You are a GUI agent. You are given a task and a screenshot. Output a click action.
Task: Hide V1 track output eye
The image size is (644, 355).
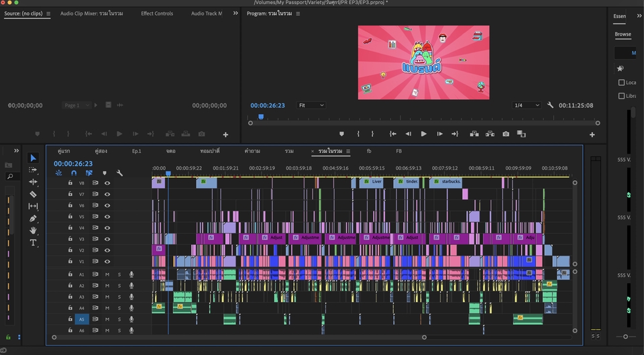[107, 261]
